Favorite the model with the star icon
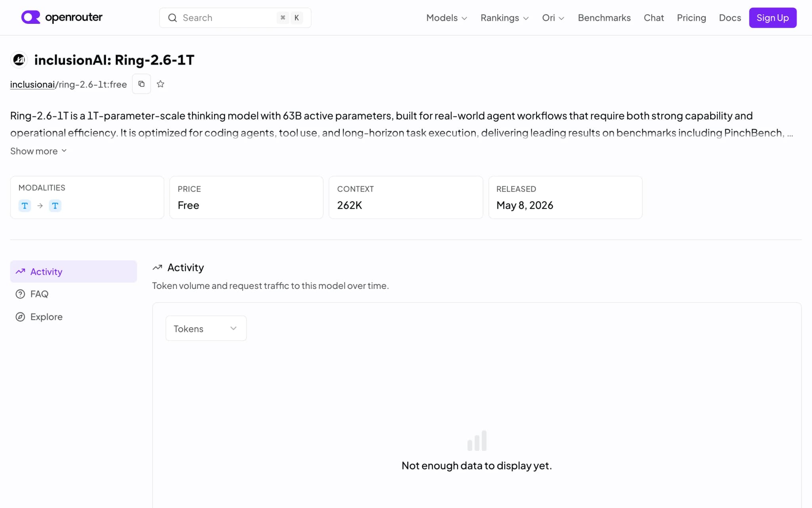The width and height of the screenshot is (812, 508). [160, 84]
